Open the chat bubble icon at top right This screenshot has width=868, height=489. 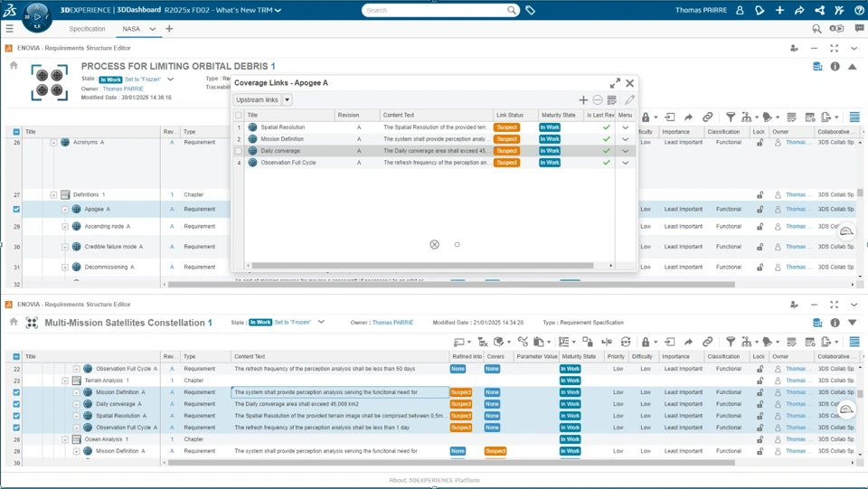[x=859, y=28]
